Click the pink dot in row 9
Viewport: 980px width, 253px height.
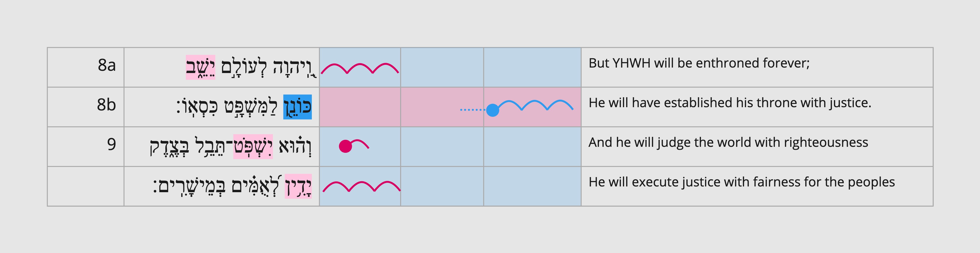click(x=345, y=146)
